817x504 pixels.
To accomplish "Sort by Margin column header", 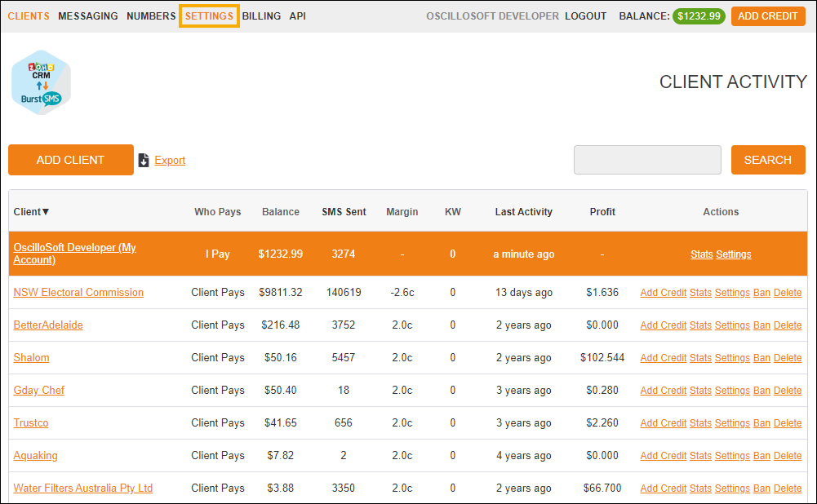I will (402, 212).
